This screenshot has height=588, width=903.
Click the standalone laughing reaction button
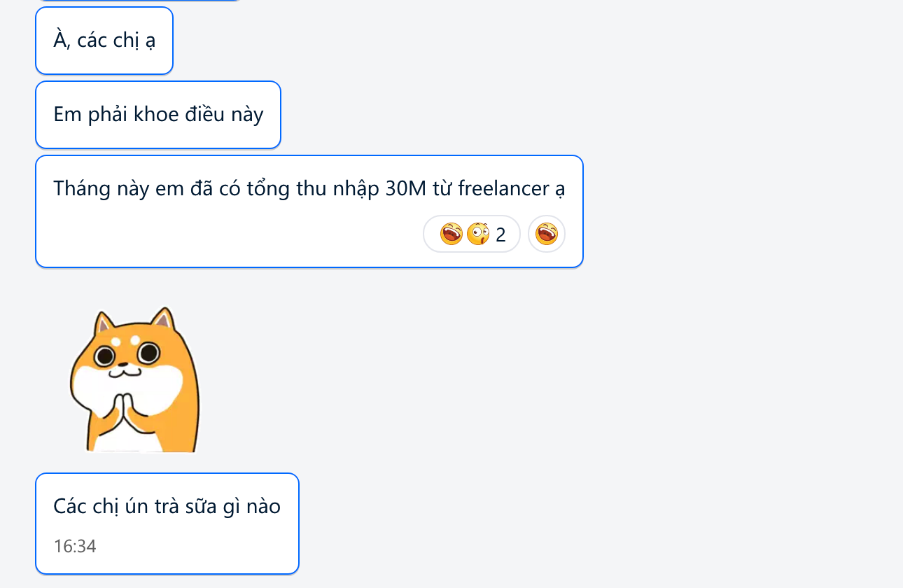(x=547, y=234)
